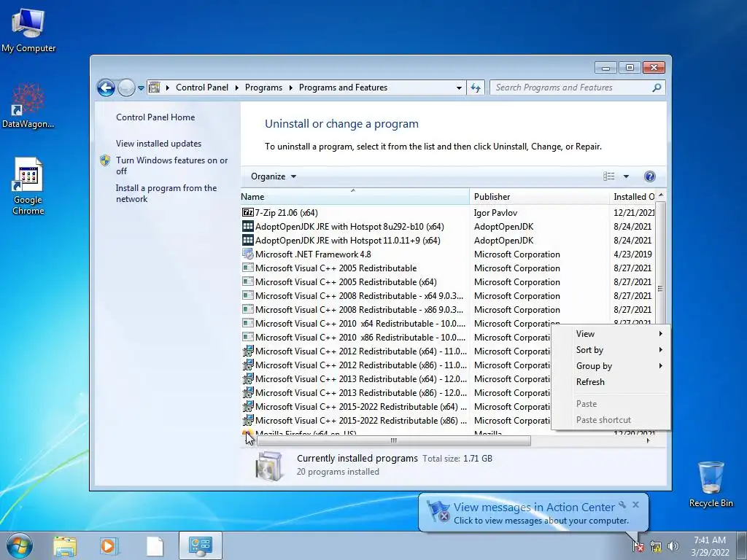Choose Refresh from context menu
747x560 pixels.
click(611, 382)
